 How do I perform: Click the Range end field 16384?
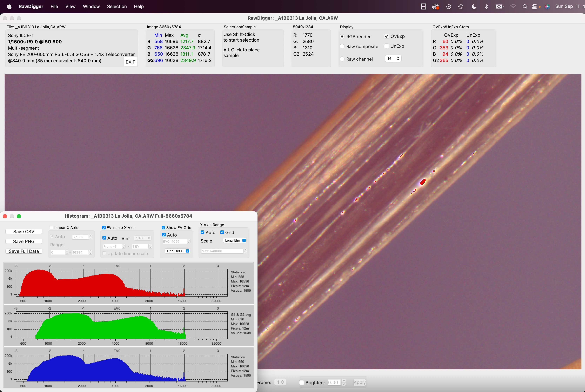pyautogui.click(x=80, y=253)
